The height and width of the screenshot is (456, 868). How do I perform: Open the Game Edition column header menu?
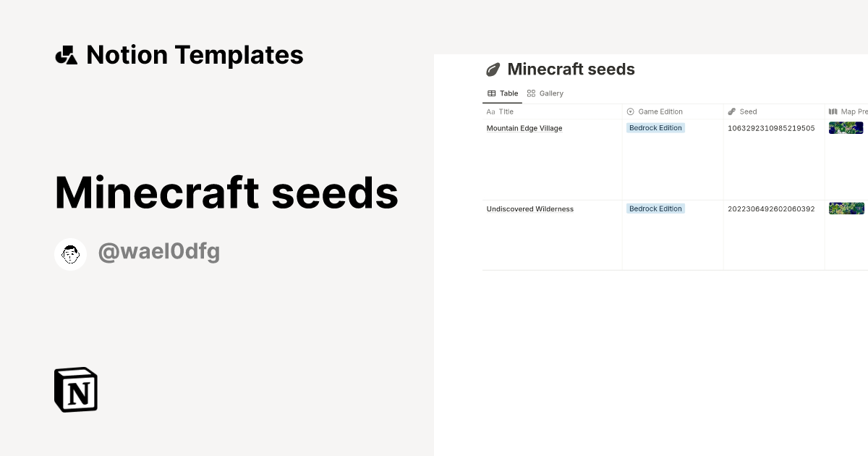tap(660, 111)
